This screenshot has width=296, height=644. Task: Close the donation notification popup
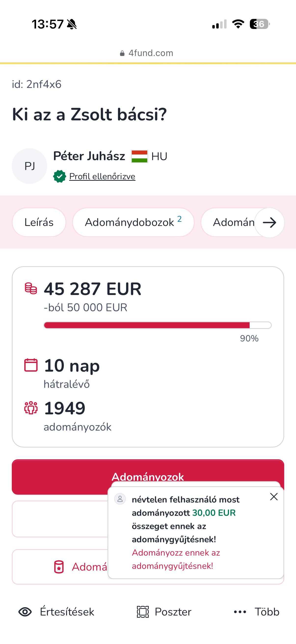coord(274,497)
